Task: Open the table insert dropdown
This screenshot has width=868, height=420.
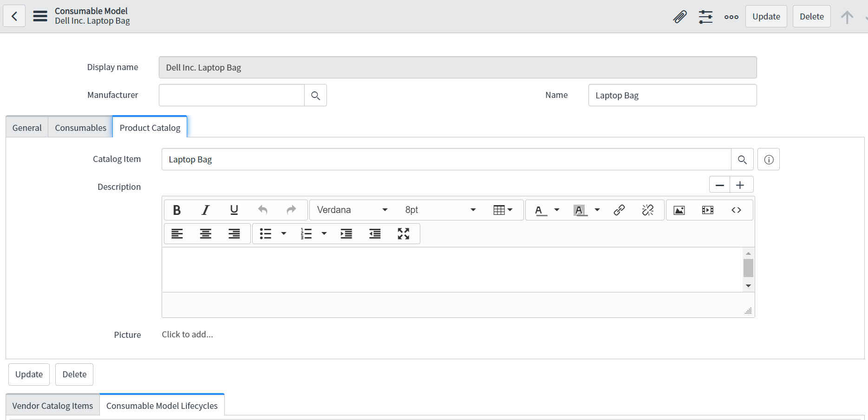Action: [x=503, y=210]
